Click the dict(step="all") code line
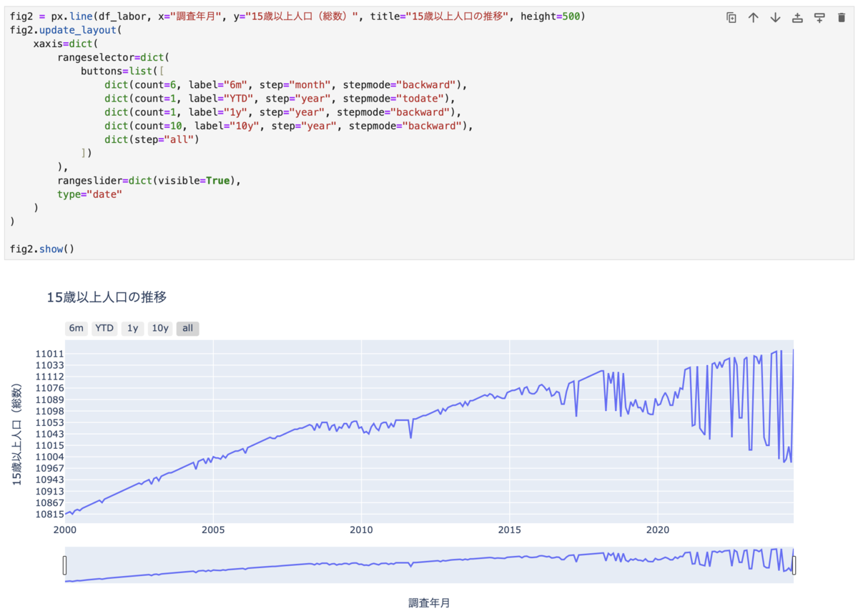Image resolution: width=858 pixels, height=616 pixels. 152,139
